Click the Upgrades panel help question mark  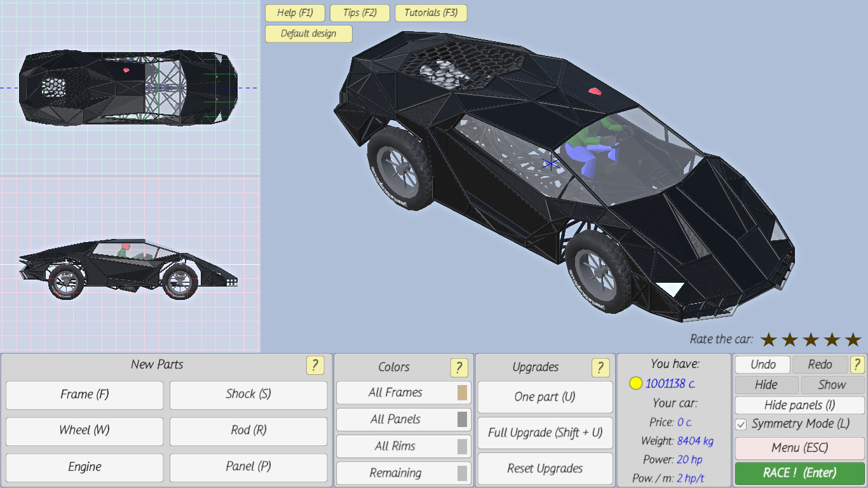(600, 367)
